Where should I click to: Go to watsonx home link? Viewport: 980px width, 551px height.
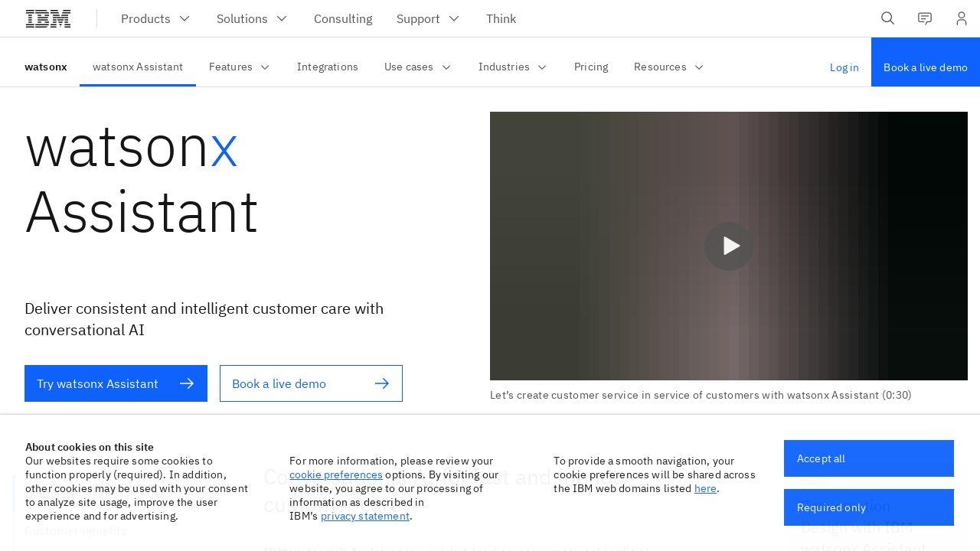46,67
